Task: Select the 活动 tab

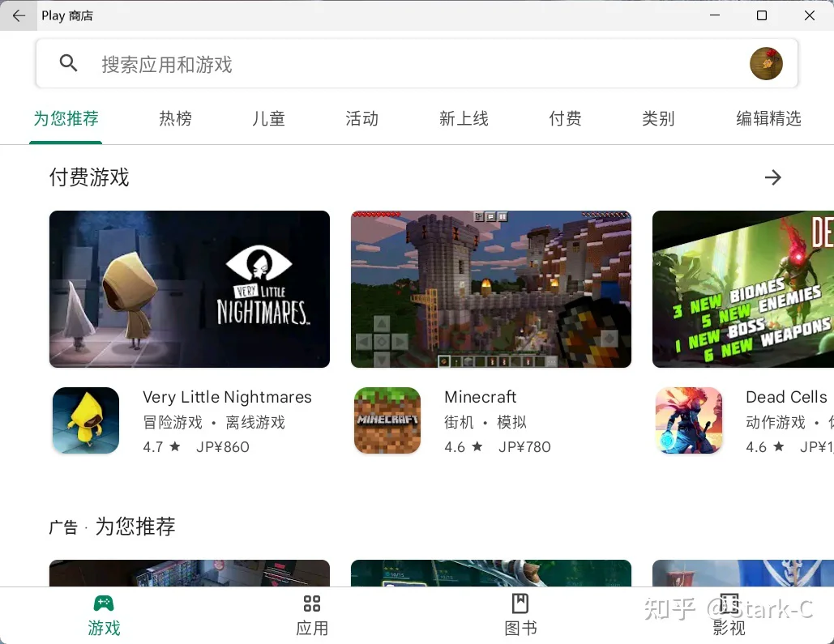Action: click(x=361, y=118)
